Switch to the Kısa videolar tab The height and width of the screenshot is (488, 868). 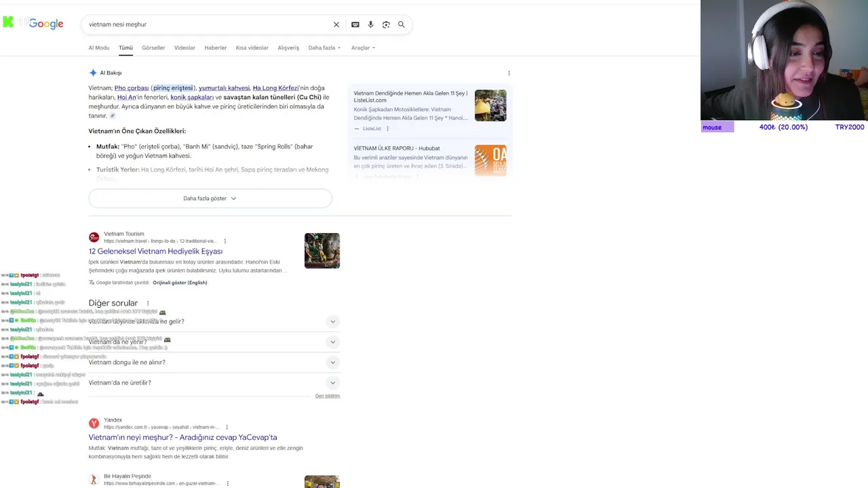point(252,48)
